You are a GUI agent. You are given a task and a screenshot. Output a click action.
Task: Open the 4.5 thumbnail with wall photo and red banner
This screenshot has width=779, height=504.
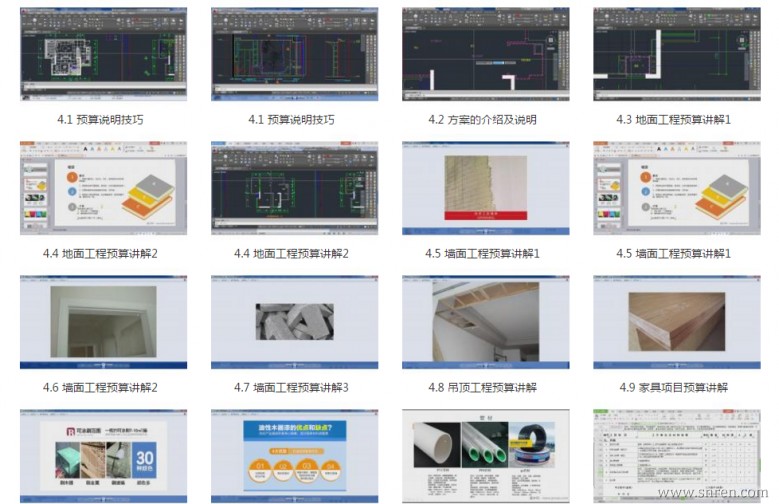tap(486, 188)
